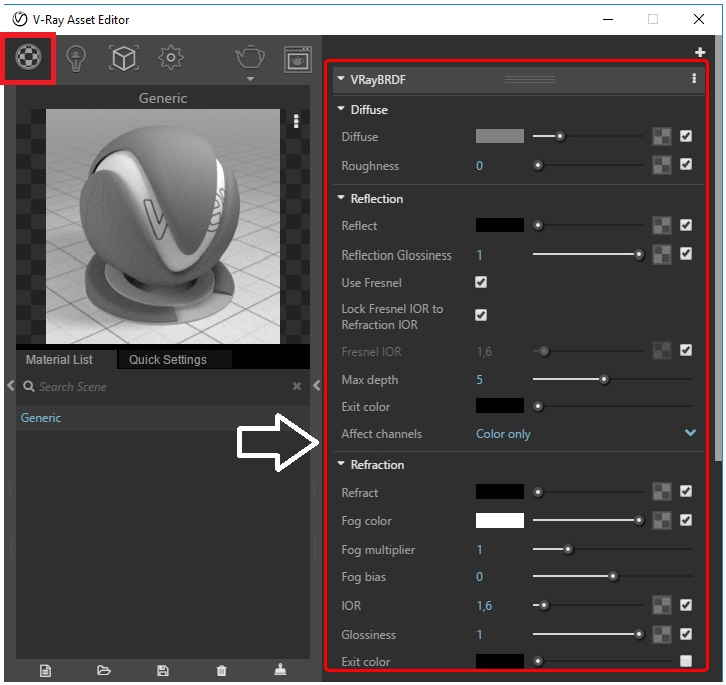Show the frame buffer window icon
This screenshot has height=685, width=726.
point(297,59)
